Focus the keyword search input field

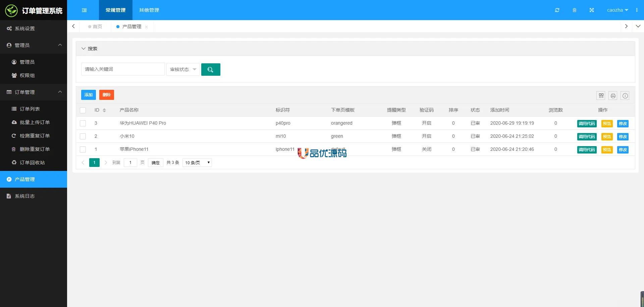click(123, 69)
